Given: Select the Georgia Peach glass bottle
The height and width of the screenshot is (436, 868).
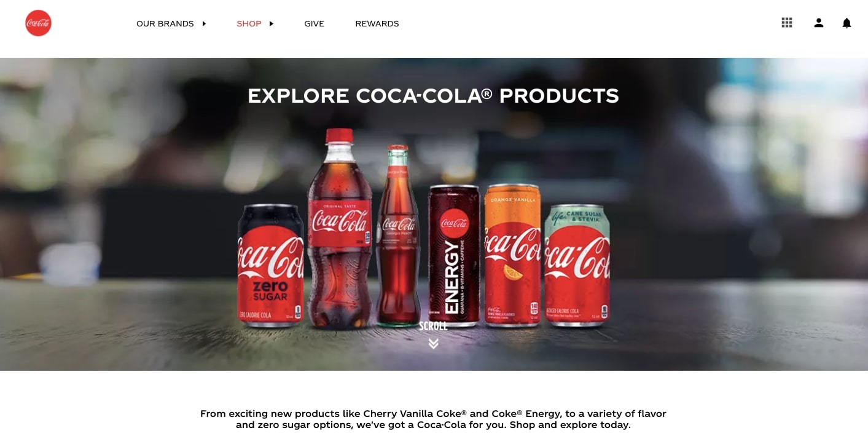Looking at the screenshot, I should pos(399,235).
